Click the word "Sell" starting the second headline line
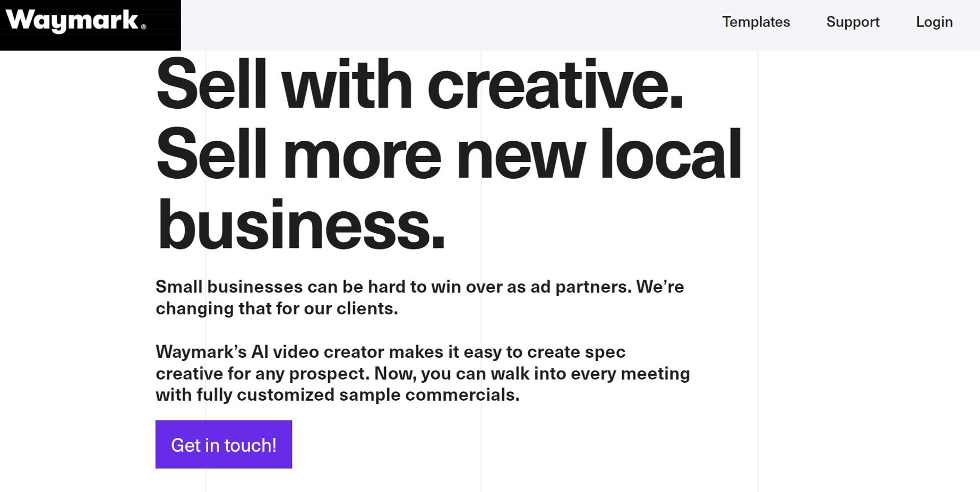This screenshot has height=492, width=980. (211, 154)
